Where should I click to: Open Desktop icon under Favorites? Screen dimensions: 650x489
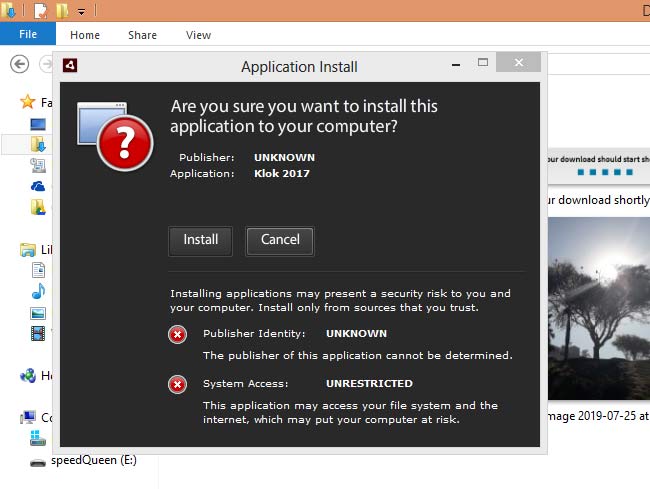(x=38, y=124)
